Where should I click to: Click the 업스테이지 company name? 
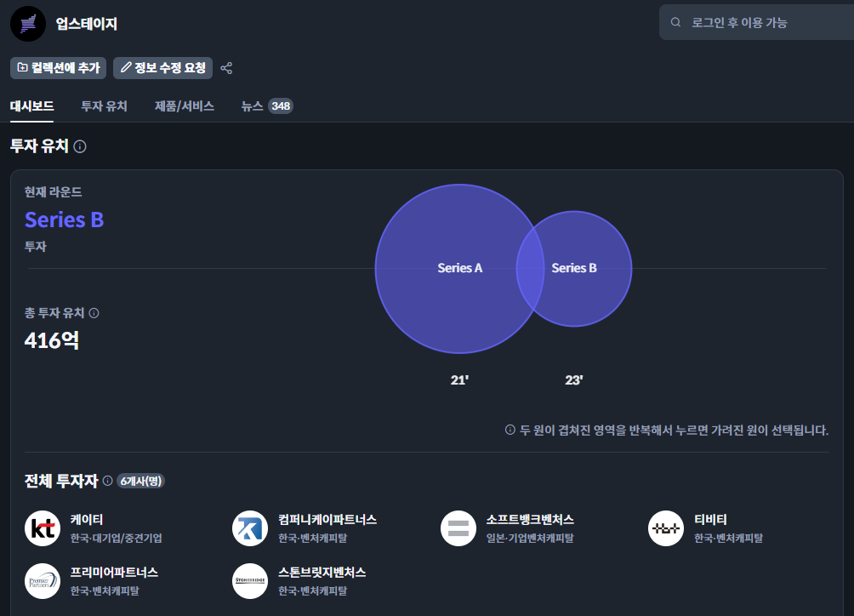click(87, 24)
